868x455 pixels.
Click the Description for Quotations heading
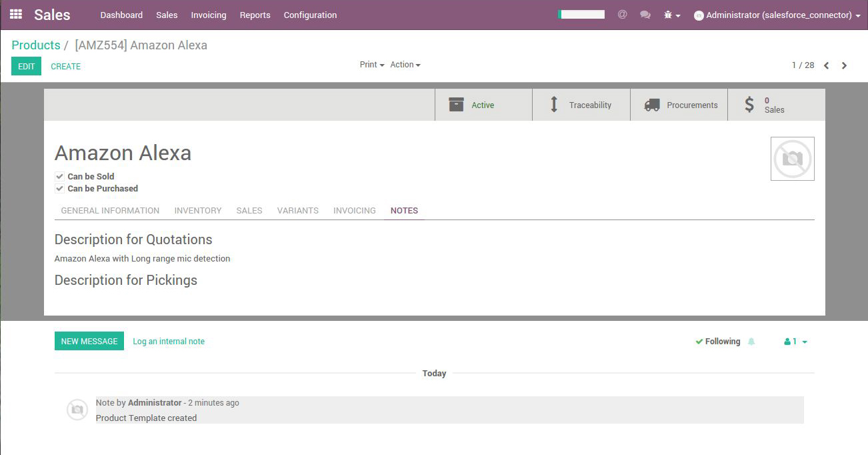pos(133,240)
